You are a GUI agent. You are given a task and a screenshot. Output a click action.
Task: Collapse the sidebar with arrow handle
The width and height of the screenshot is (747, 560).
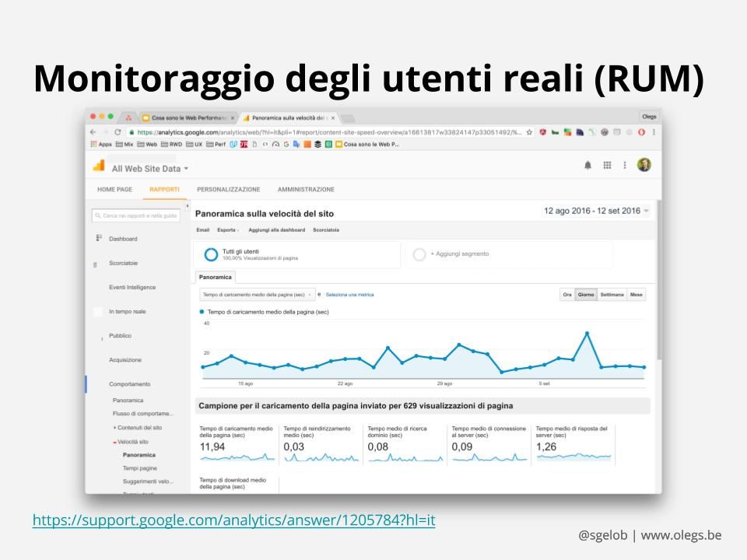[x=188, y=206]
